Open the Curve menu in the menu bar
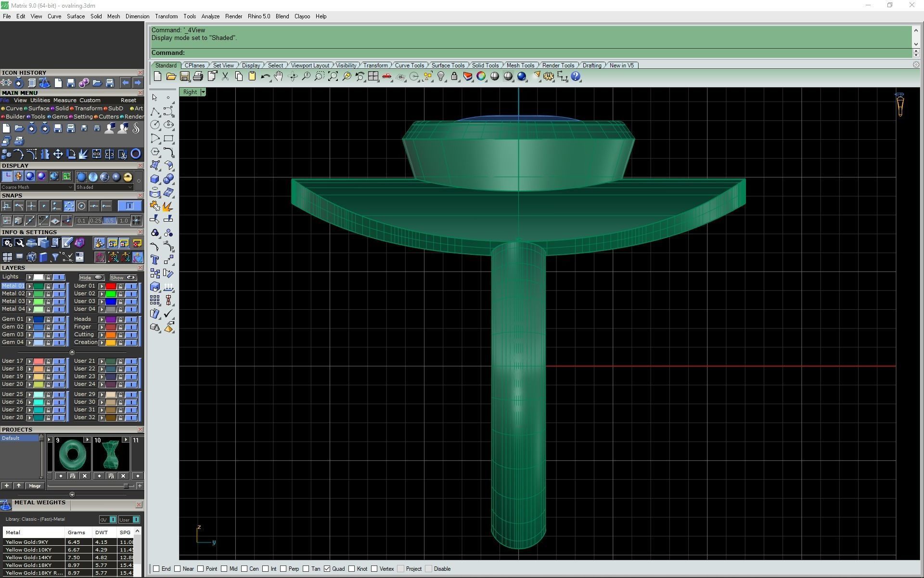Image resolution: width=924 pixels, height=578 pixels. pyautogui.click(x=54, y=16)
